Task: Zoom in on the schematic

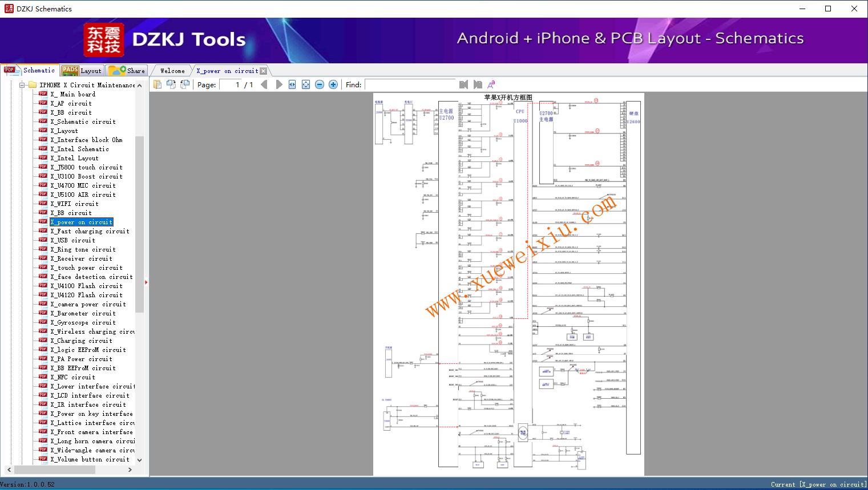Action: click(333, 84)
